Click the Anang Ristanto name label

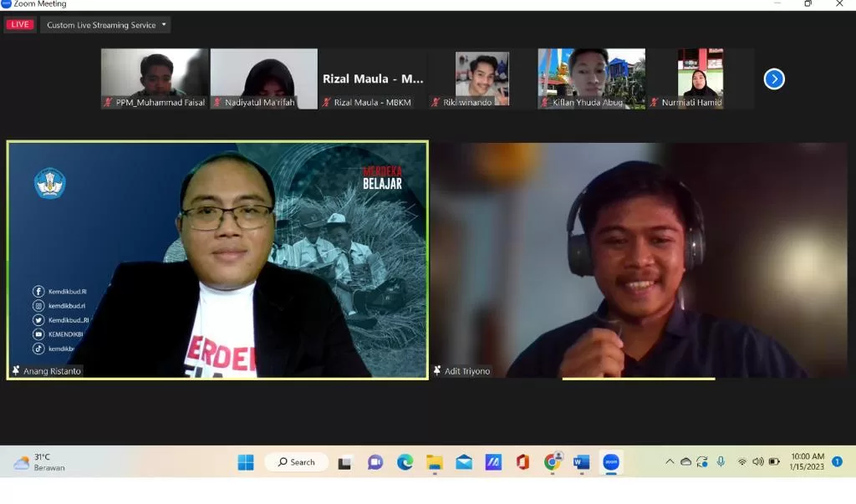[52, 371]
